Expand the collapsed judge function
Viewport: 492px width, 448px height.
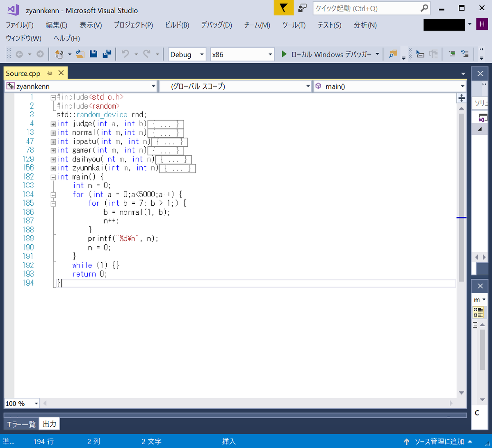click(53, 124)
